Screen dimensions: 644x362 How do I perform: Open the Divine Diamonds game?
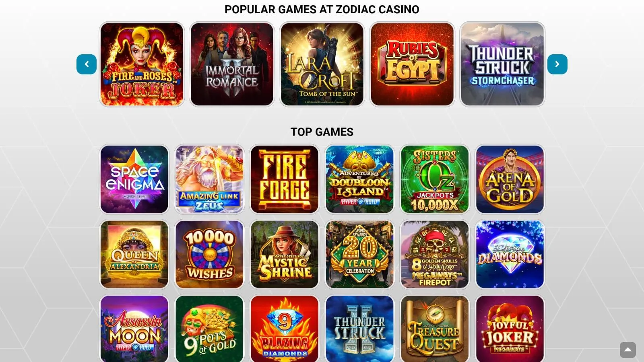click(x=510, y=254)
